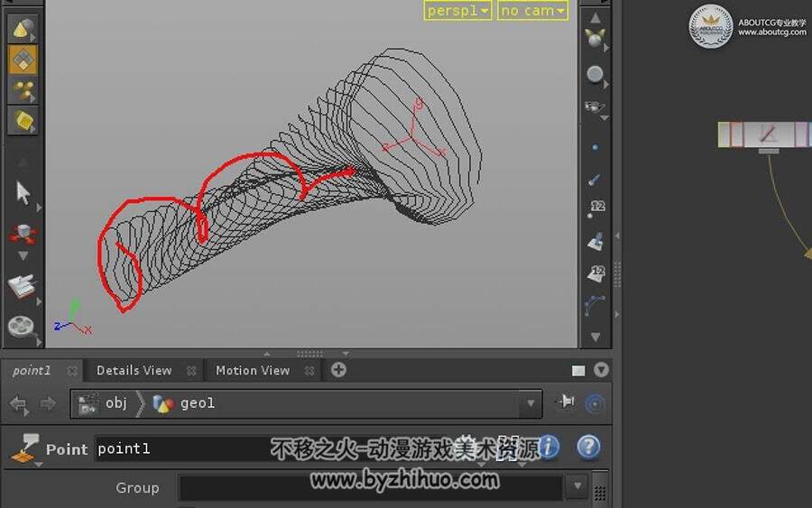Open the Point operator type icon menu
The image size is (812, 508).
25,449
